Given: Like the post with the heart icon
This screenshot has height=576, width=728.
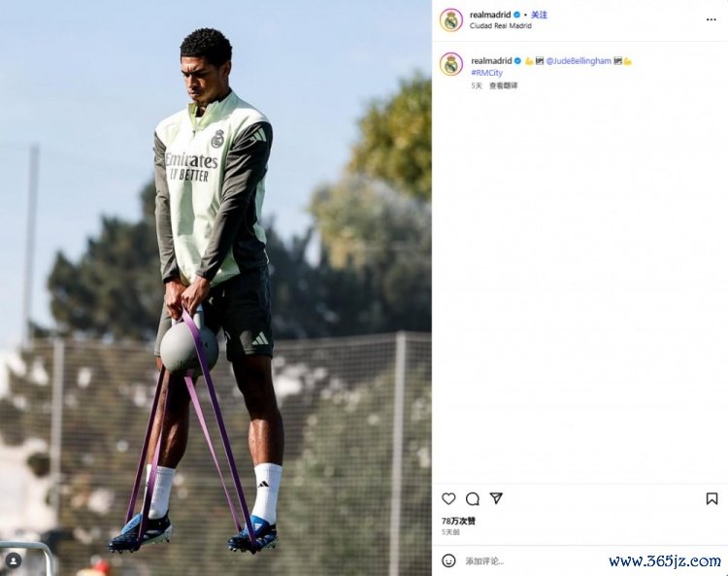Looking at the screenshot, I should point(448,499).
